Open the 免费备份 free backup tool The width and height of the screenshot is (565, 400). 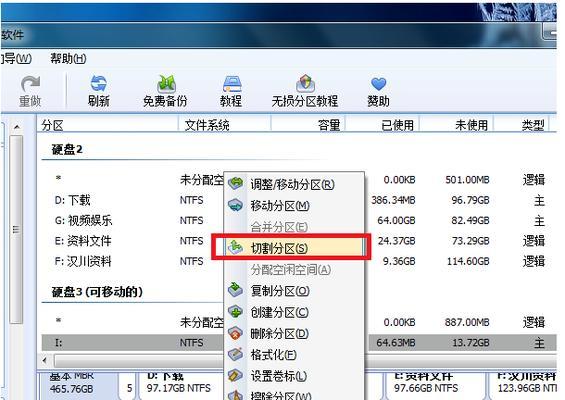tap(165, 91)
